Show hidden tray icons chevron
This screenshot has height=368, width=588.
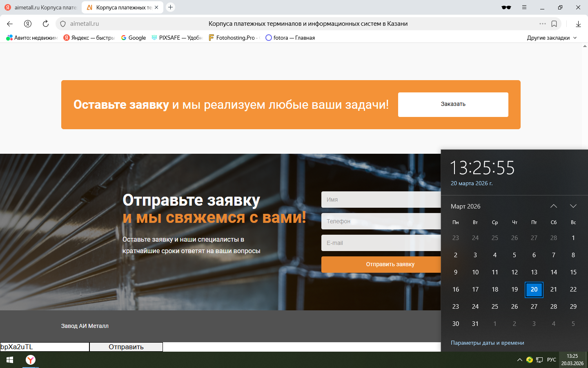pyautogui.click(x=519, y=360)
